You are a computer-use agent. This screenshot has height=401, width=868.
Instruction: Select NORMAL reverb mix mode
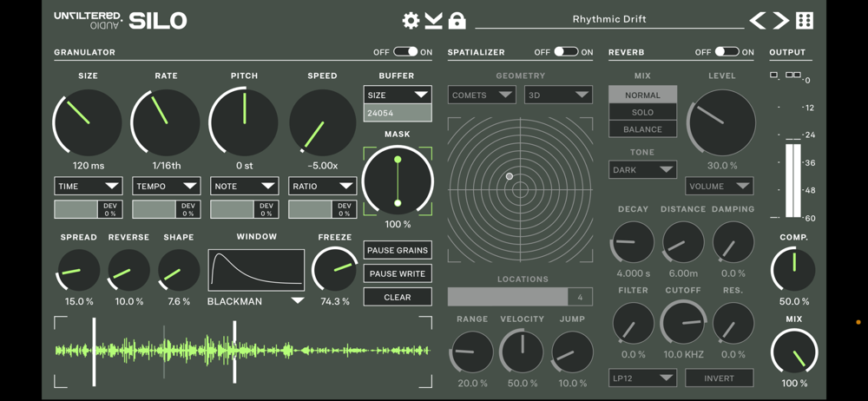[642, 95]
